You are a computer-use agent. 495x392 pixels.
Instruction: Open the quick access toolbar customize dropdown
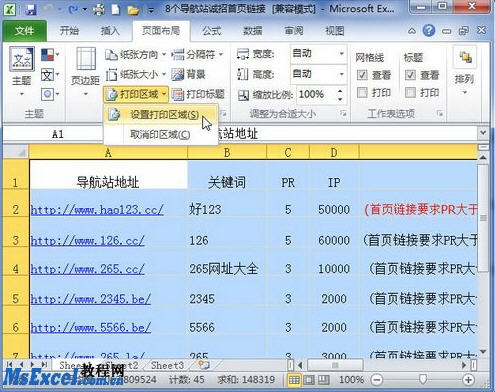[x=151, y=11]
